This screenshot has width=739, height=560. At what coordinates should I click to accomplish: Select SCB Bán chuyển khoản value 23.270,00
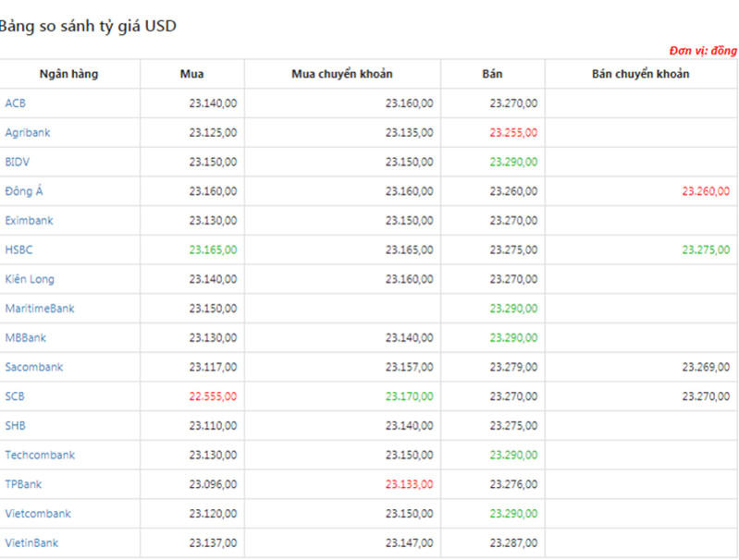pos(706,396)
